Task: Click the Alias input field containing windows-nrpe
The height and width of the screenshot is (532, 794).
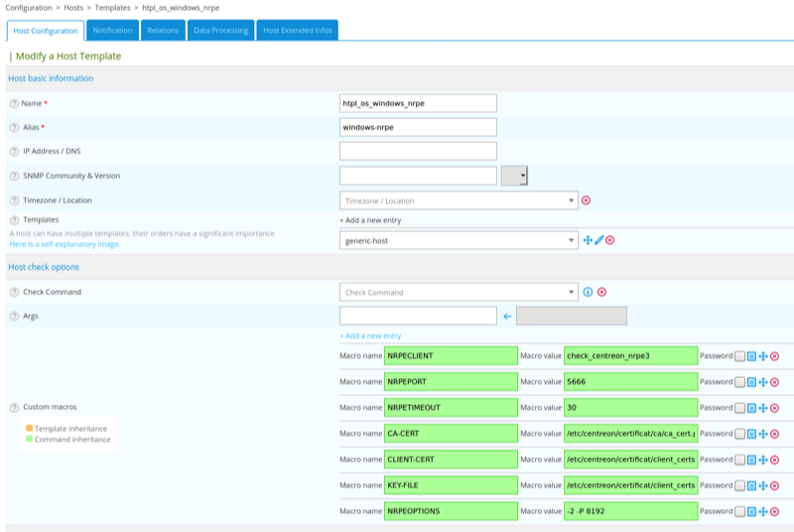Action: pyautogui.click(x=417, y=127)
